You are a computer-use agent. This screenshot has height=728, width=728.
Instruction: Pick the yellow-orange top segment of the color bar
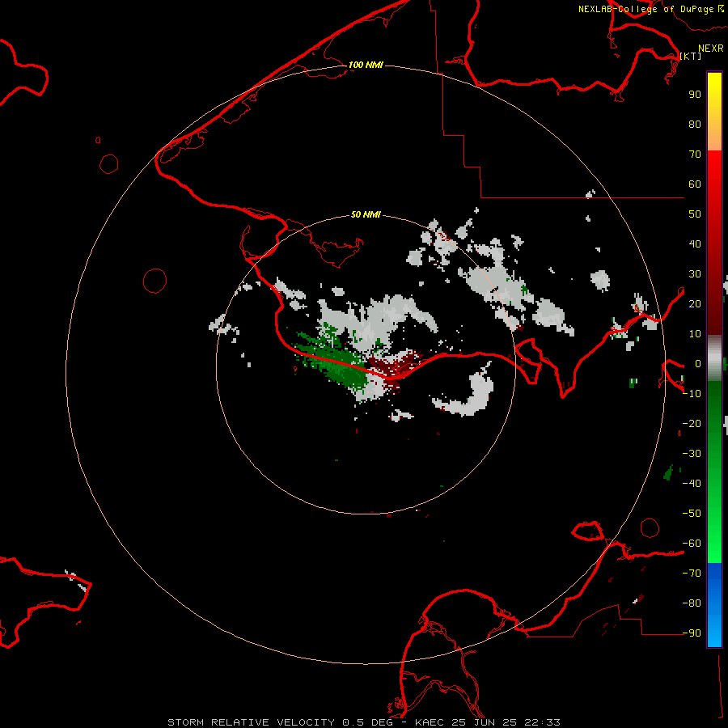[714, 112]
